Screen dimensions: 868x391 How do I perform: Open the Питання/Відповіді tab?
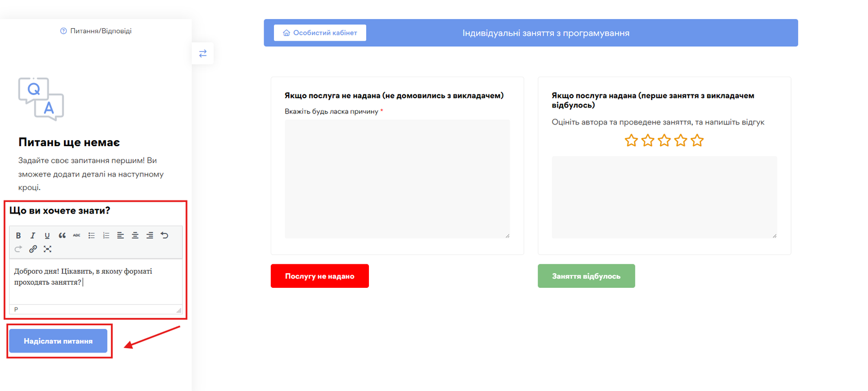(x=96, y=31)
